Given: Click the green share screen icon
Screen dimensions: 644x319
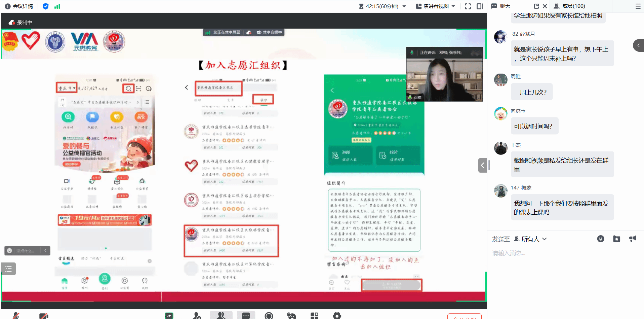Looking at the screenshot, I should [x=169, y=316].
